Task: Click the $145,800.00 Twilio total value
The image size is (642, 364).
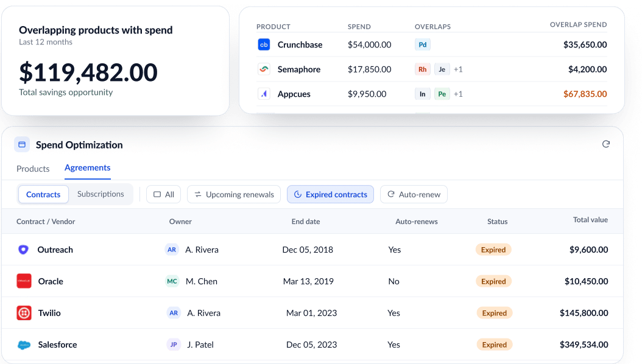Action: tap(584, 313)
